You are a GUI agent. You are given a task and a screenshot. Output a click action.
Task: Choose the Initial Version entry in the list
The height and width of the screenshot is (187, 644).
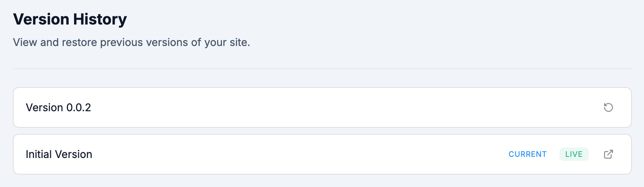point(59,154)
